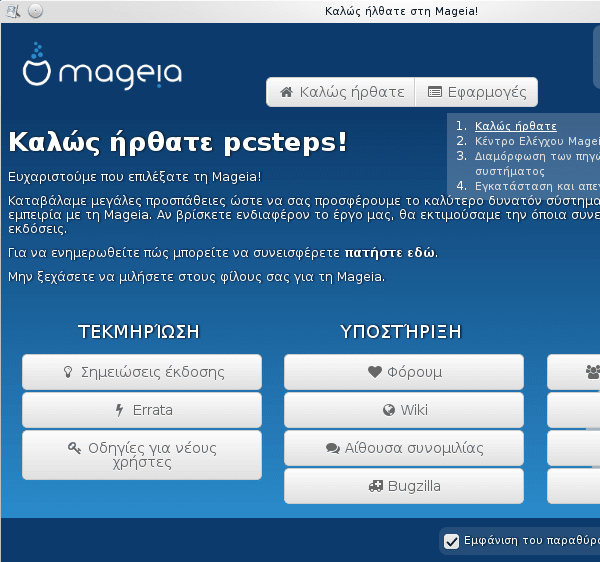Open the window menu icon in title bar

click(13, 11)
